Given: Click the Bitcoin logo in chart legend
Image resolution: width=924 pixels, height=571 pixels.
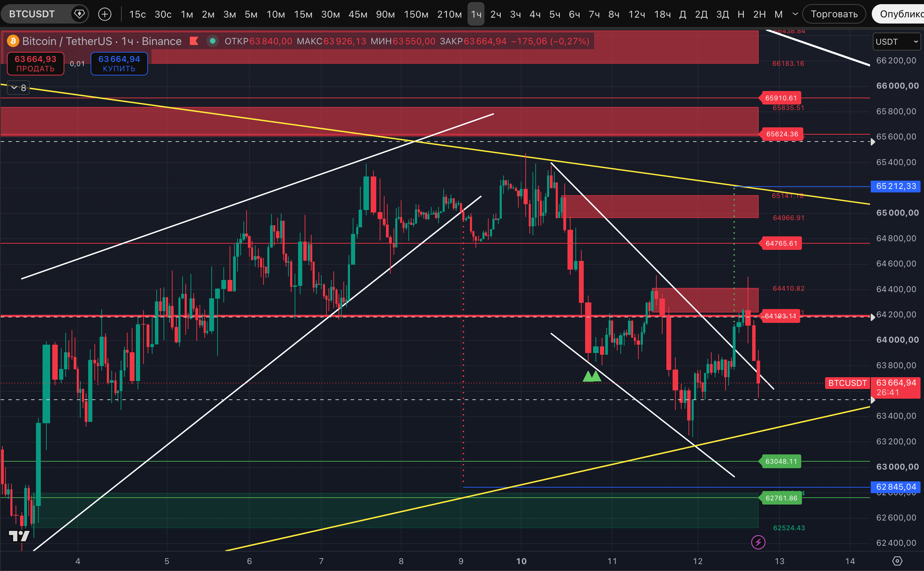Looking at the screenshot, I should [13, 41].
